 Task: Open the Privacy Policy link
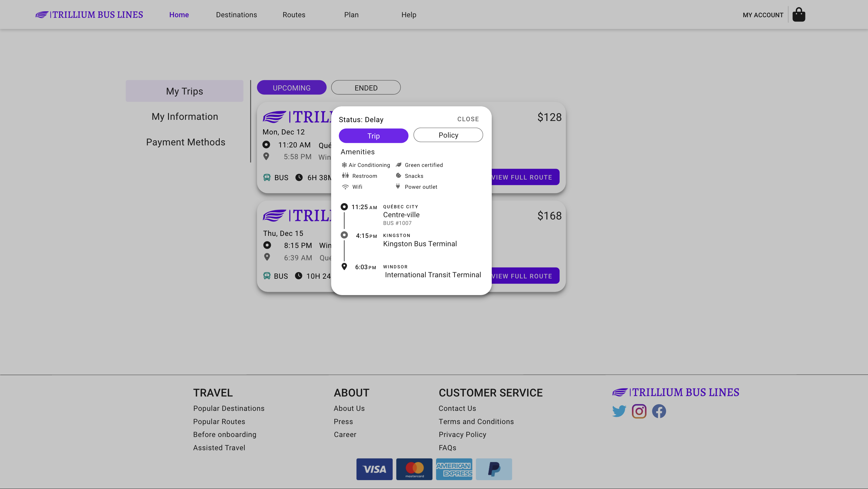click(462, 434)
